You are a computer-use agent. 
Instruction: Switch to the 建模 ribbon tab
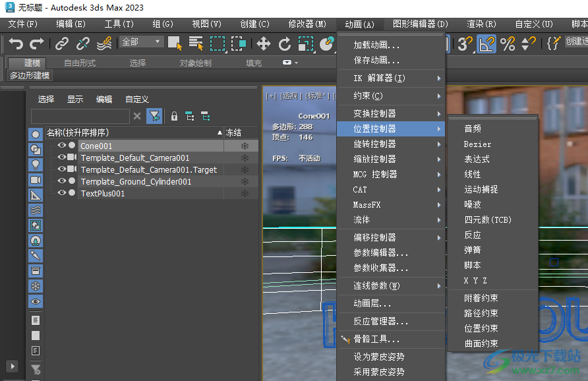click(32, 63)
